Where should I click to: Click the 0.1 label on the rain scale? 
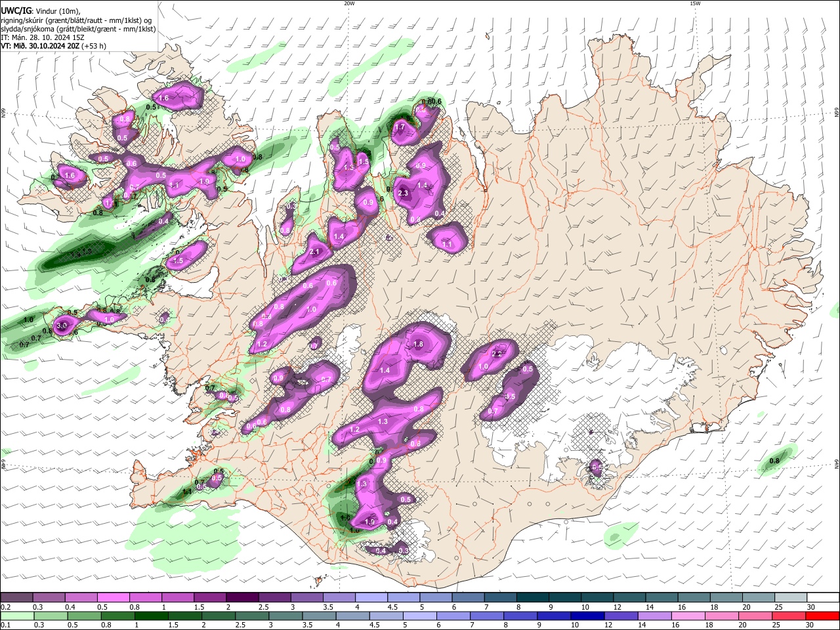pyautogui.click(x=5, y=625)
